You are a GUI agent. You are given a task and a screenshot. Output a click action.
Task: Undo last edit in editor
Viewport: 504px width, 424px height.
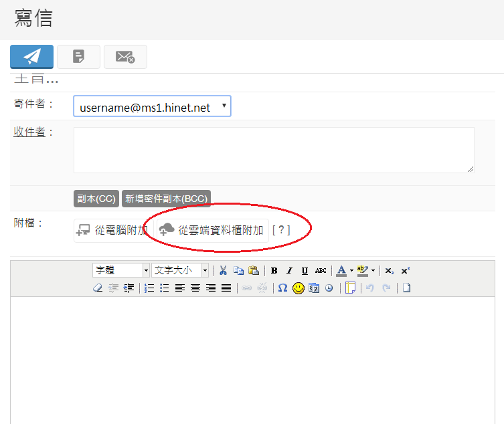(370, 288)
